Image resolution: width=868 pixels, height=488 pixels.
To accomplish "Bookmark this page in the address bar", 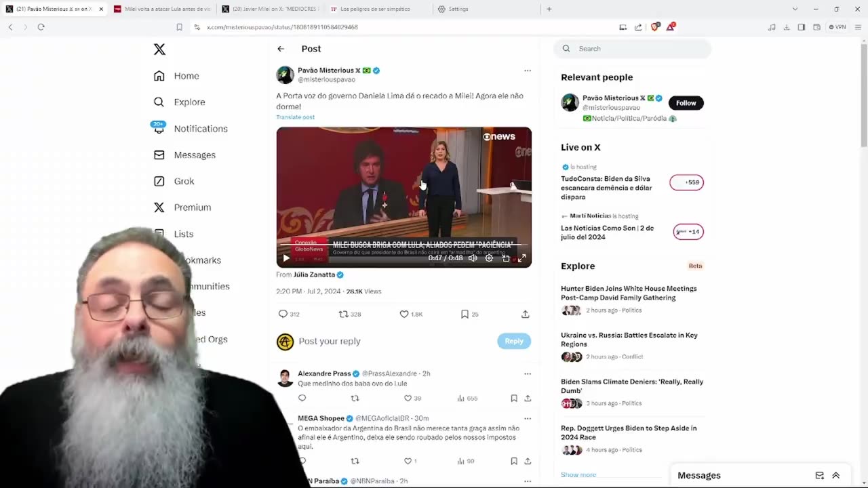I will [179, 27].
